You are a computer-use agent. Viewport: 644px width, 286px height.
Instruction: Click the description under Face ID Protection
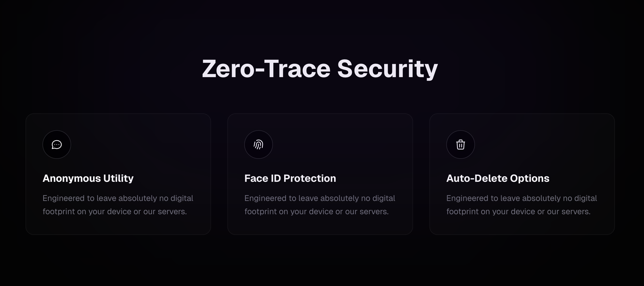pos(319,204)
